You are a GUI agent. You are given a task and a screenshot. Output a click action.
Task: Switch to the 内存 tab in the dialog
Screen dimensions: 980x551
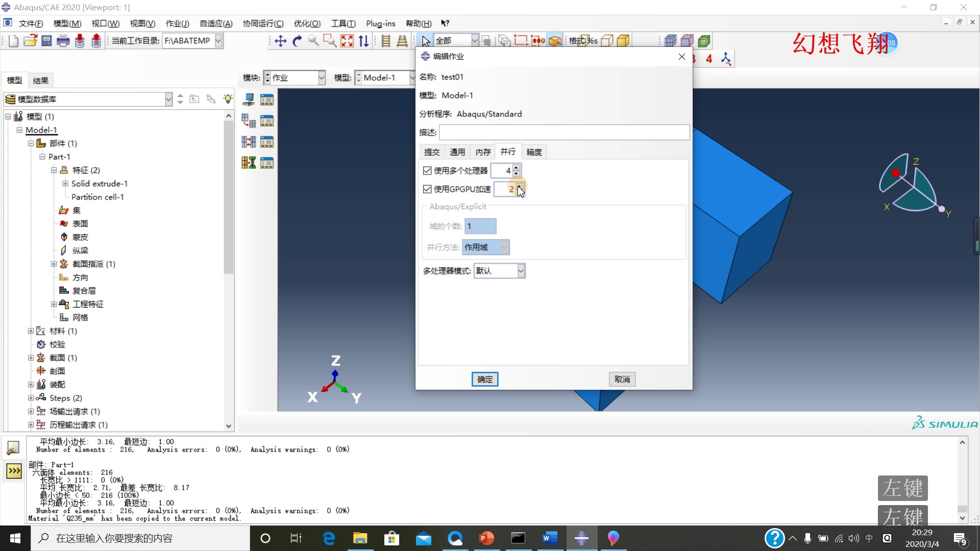tap(482, 152)
